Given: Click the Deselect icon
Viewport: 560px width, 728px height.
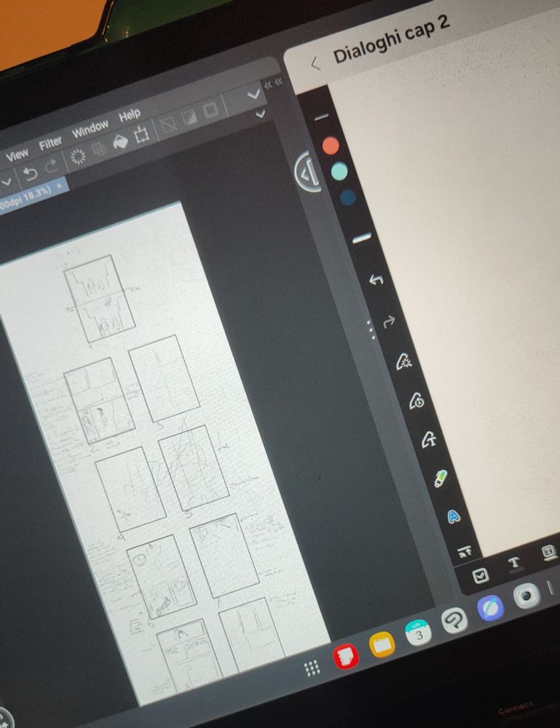Looking at the screenshot, I should pos(168,125).
